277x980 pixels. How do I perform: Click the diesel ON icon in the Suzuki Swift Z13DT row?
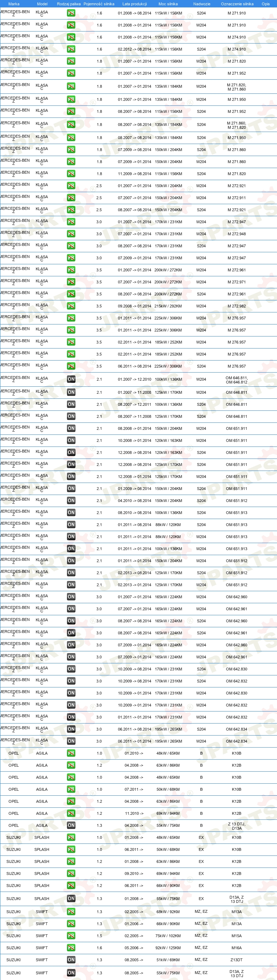click(71, 960)
